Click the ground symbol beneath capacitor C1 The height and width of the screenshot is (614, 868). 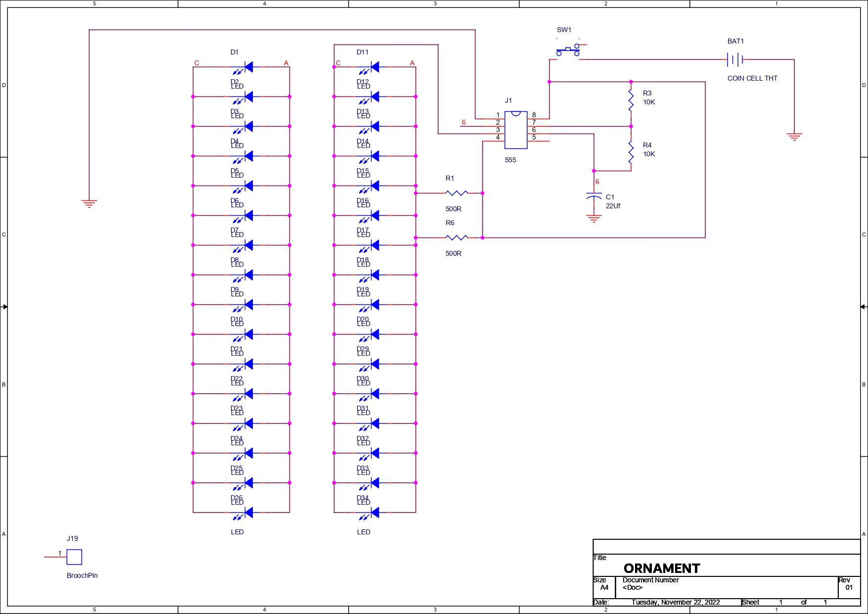594,218
